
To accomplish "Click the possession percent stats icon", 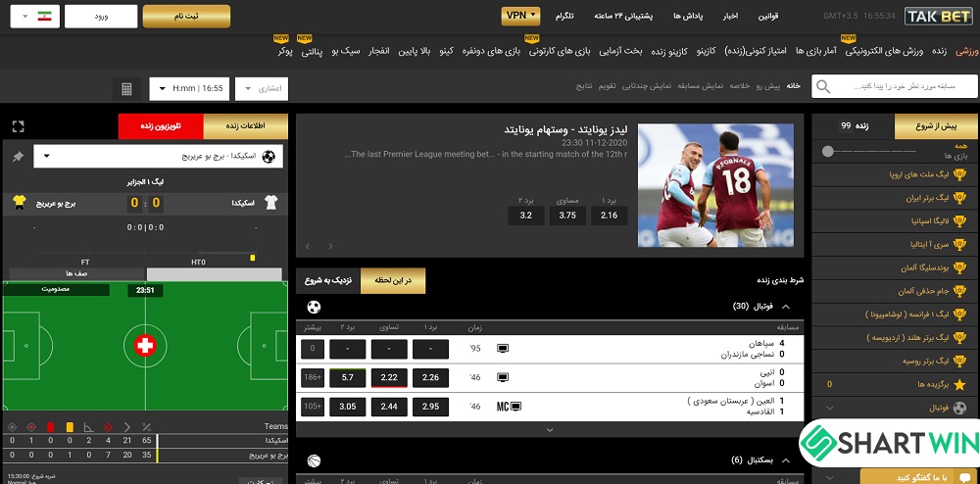I will (146, 427).
